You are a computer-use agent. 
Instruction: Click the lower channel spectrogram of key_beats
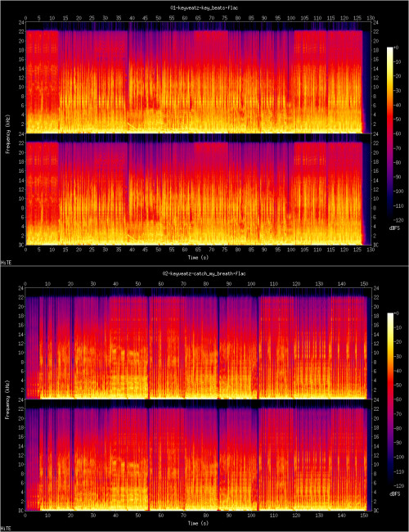199,189
